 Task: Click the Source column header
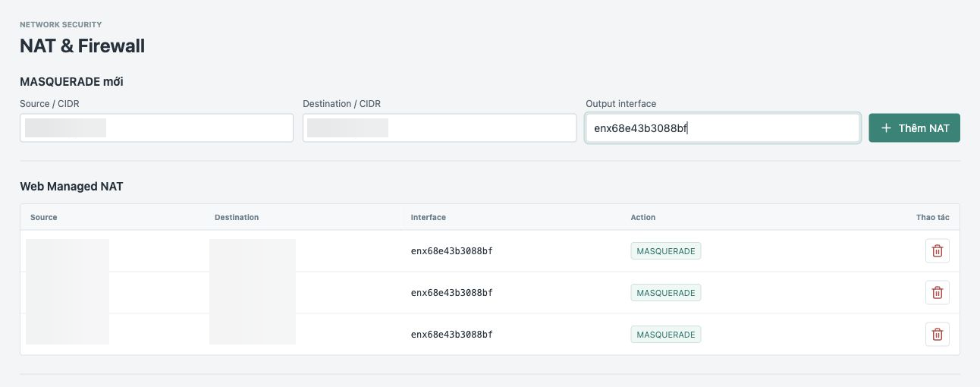click(x=44, y=217)
